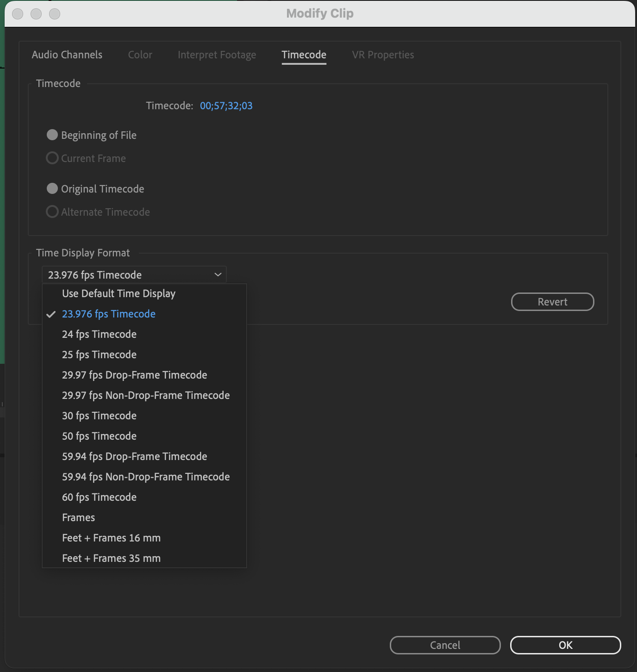The height and width of the screenshot is (672, 637).
Task: Collapse the Time Display Format dropdown arrow
Action: [x=218, y=275]
